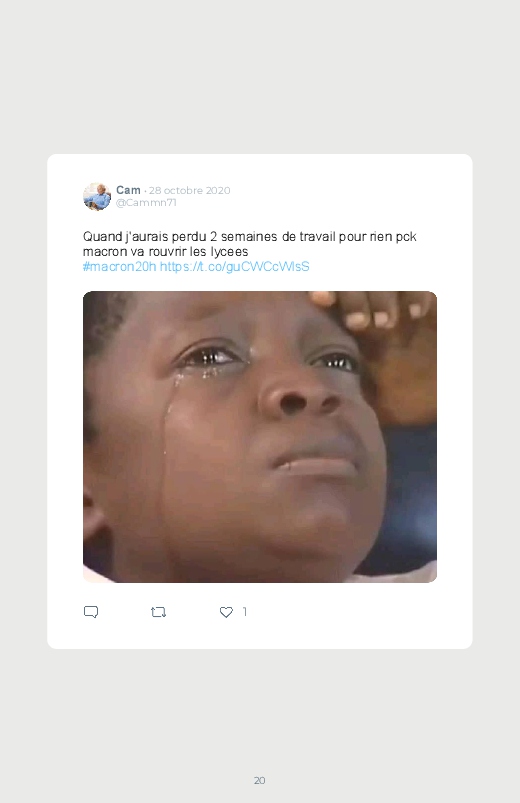The width and height of the screenshot is (520, 803).
Task: Open the 28 octobre 2020 timestamp
Action: pyautogui.click(x=190, y=191)
